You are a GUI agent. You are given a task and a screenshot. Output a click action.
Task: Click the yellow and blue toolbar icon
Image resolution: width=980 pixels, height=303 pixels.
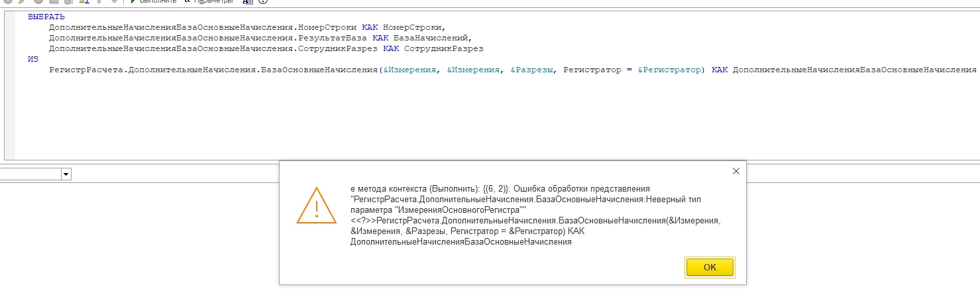point(84,1)
